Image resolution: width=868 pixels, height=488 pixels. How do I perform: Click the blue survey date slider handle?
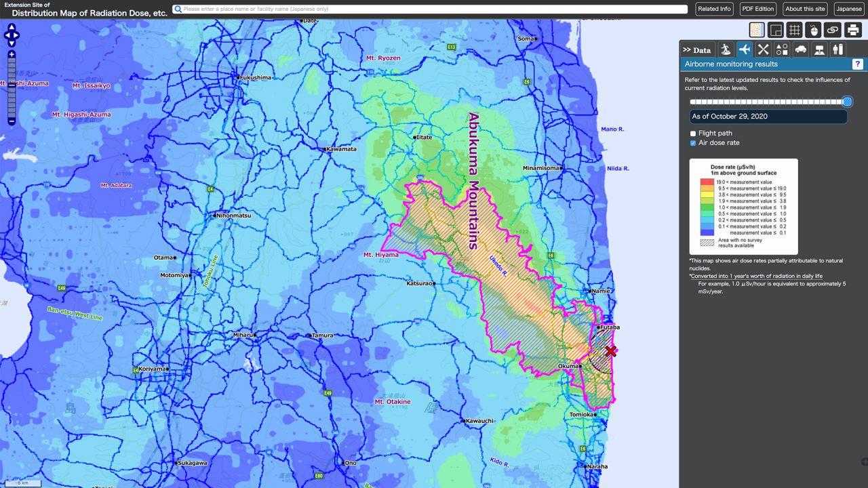coord(847,102)
